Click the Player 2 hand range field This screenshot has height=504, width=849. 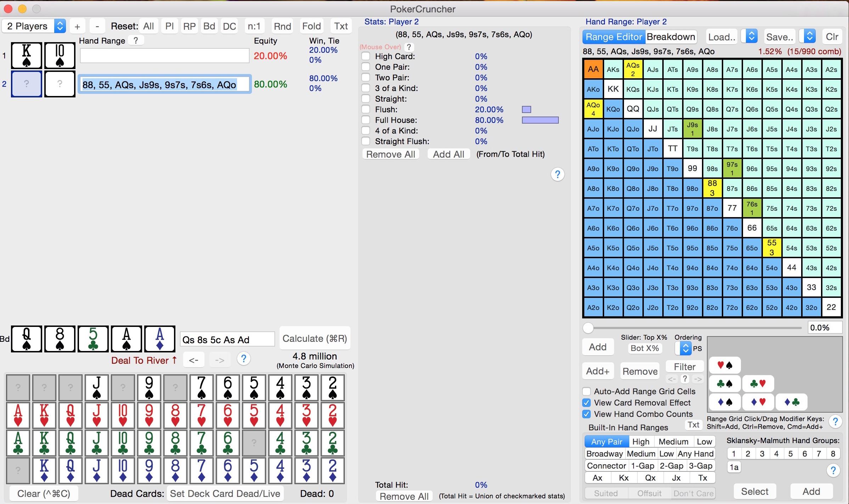(165, 84)
